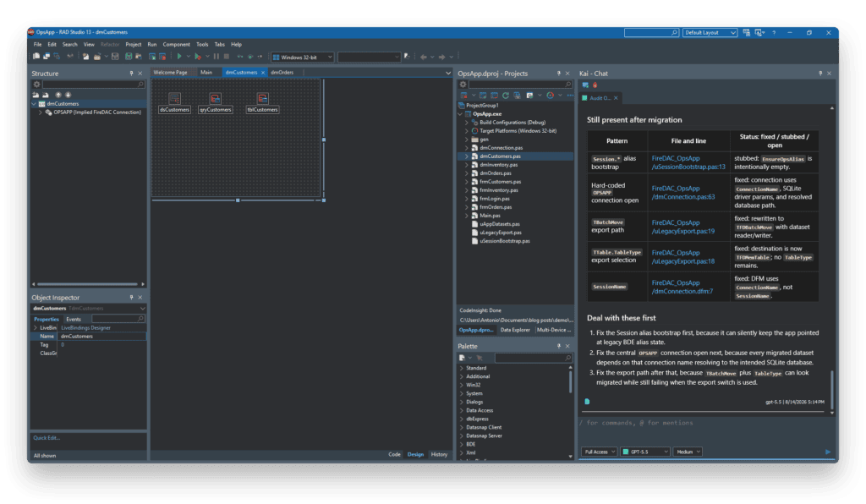Image resolution: width=866 pixels, height=504 pixels.
Task: Switch to the Code view tab
Action: [x=394, y=454]
